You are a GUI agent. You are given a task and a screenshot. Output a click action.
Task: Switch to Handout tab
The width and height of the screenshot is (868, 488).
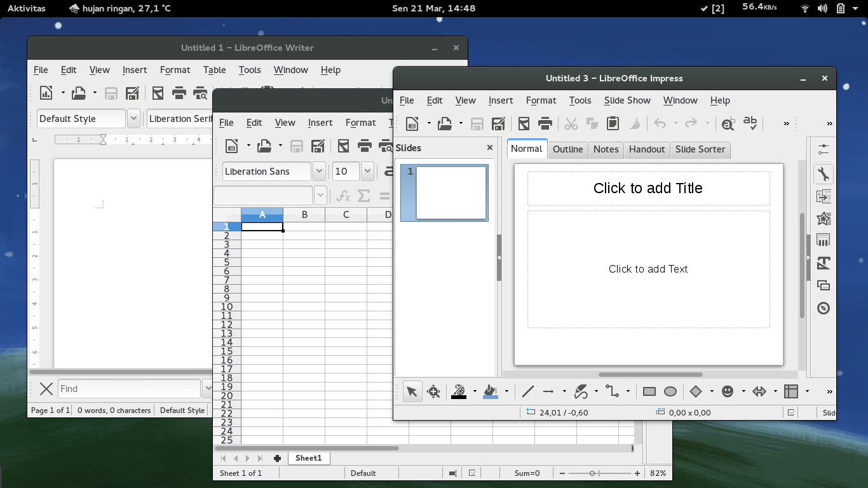click(x=647, y=149)
